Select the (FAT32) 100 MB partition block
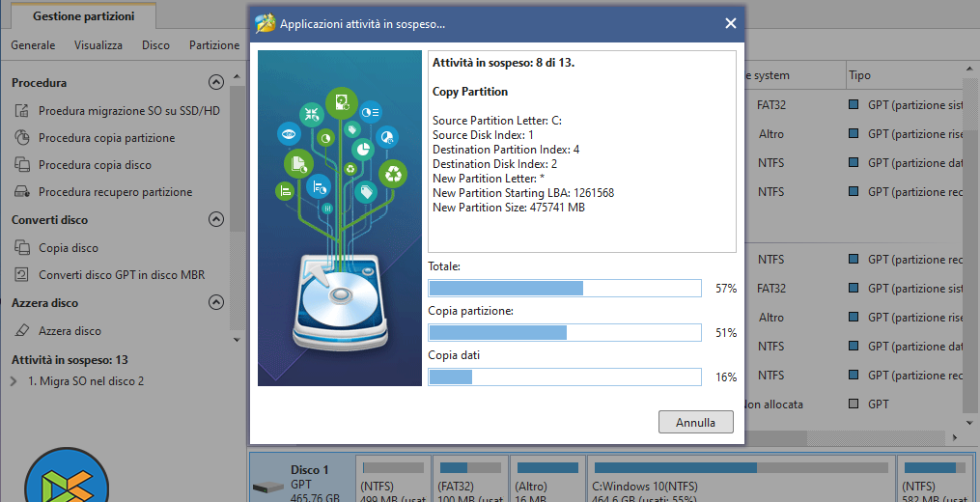Viewport: 980px width, 502px height. click(x=470, y=480)
